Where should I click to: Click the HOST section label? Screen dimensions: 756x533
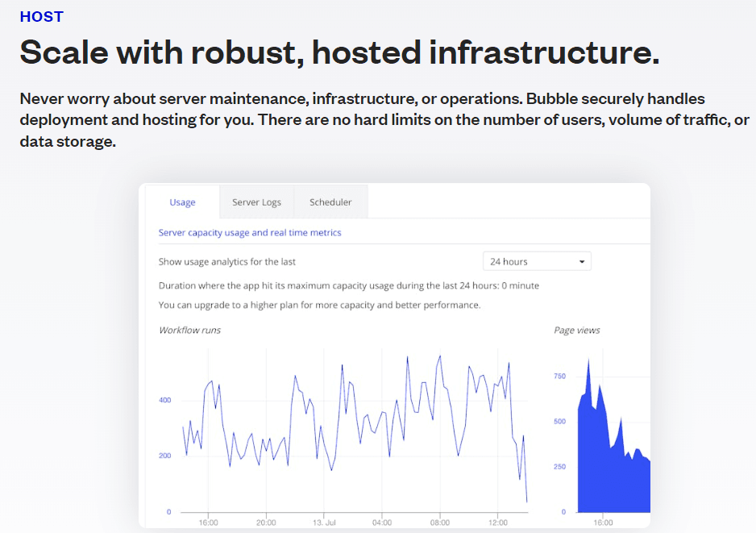[41, 17]
